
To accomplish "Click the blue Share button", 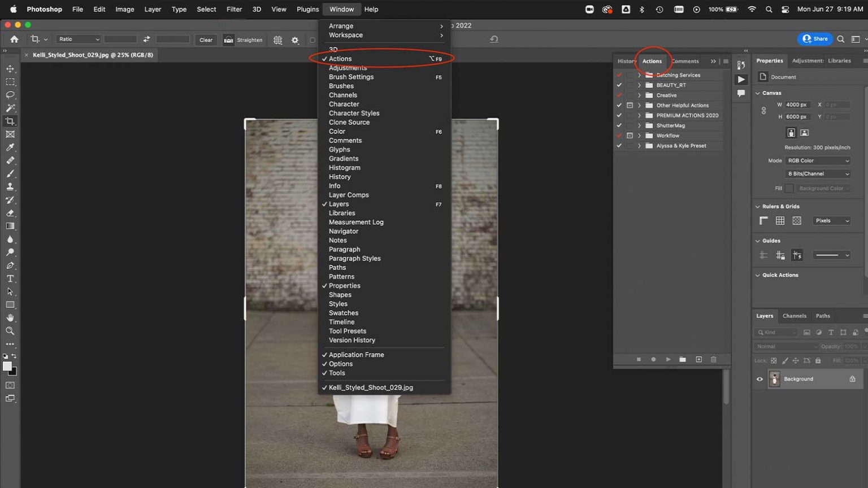I will (815, 39).
